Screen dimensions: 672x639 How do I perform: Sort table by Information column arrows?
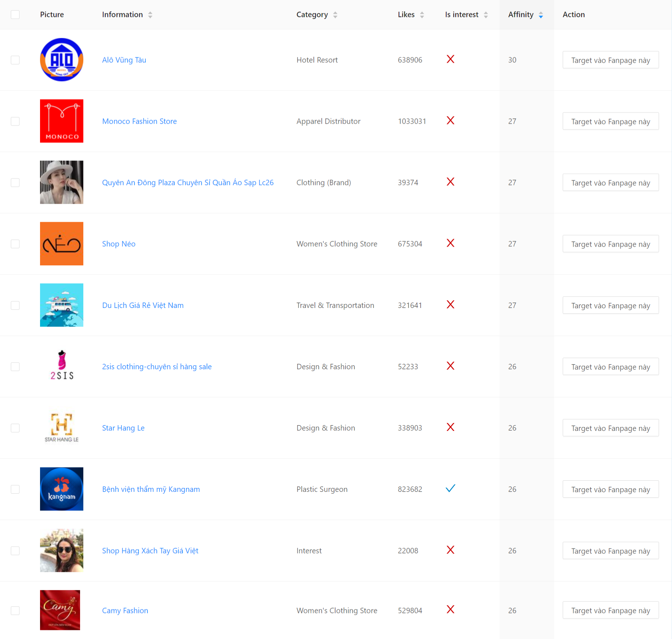point(150,15)
